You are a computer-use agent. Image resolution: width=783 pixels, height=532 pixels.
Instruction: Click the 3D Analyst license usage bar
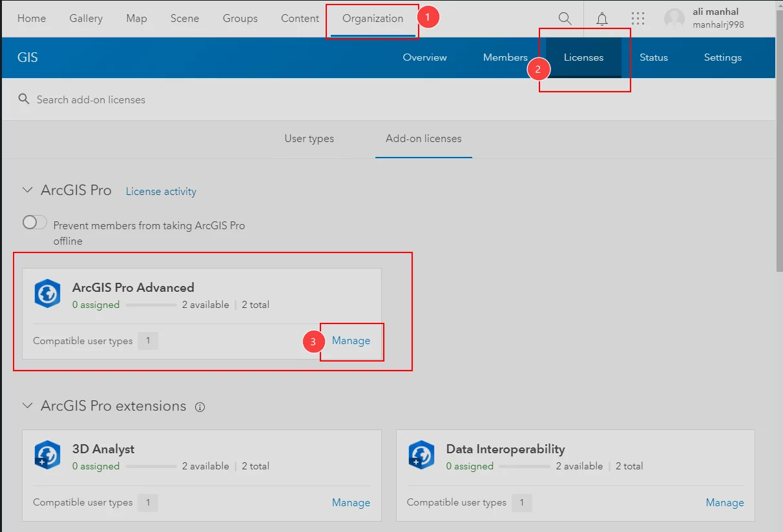pos(151,466)
